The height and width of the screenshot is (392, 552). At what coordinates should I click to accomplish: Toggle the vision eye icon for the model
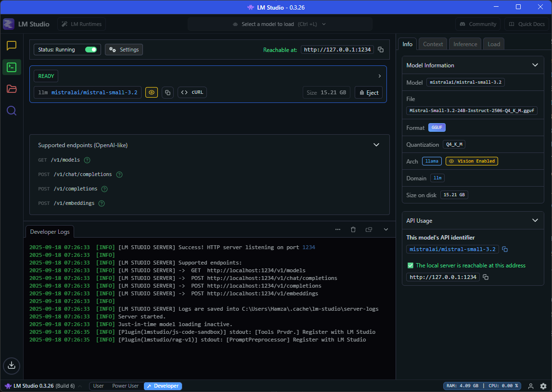coord(152,92)
